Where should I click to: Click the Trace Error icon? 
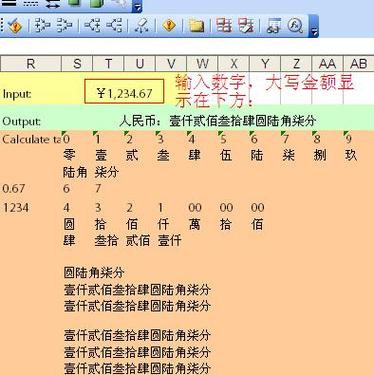(169, 26)
